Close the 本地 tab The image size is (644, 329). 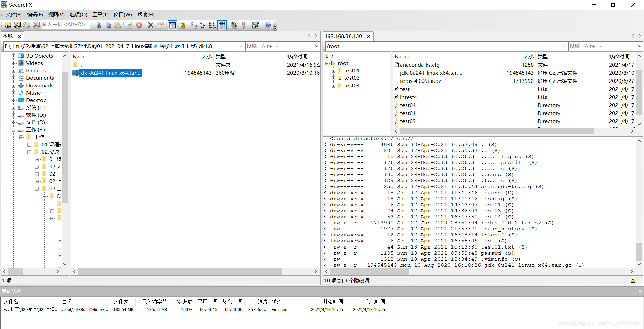pyautogui.click(x=19, y=36)
